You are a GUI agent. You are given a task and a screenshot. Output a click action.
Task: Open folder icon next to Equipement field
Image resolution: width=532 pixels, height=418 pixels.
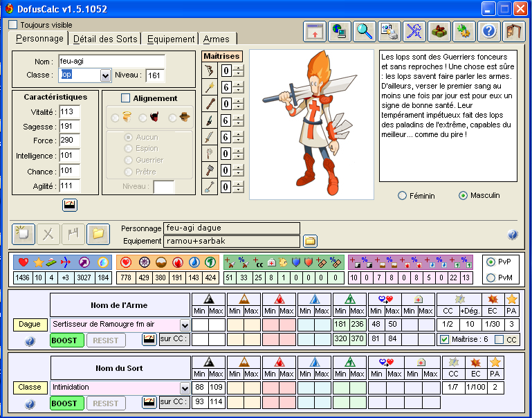click(310, 242)
